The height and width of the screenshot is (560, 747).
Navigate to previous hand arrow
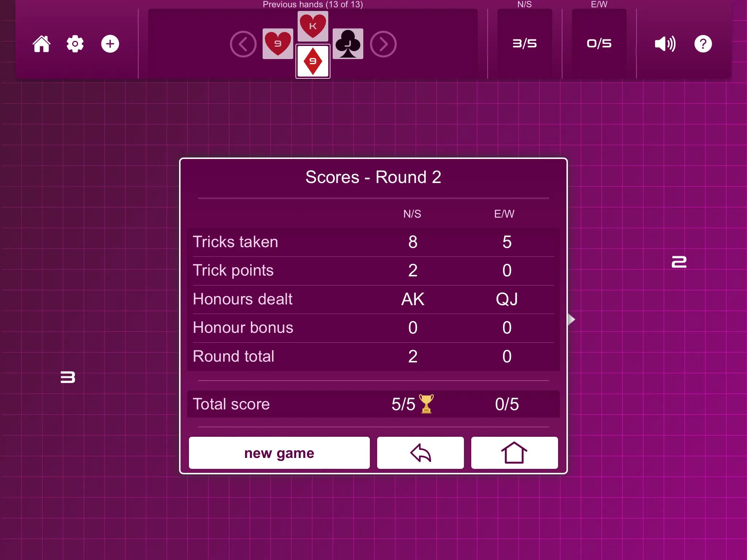pyautogui.click(x=243, y=44)
